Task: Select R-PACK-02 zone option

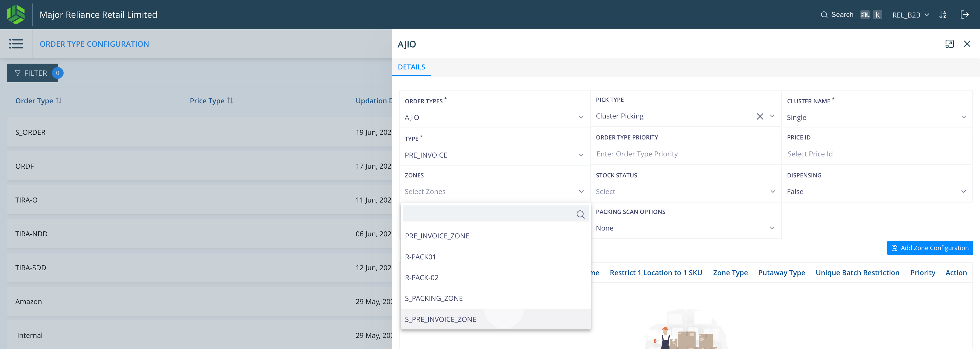Action: [x=495, y=278]
